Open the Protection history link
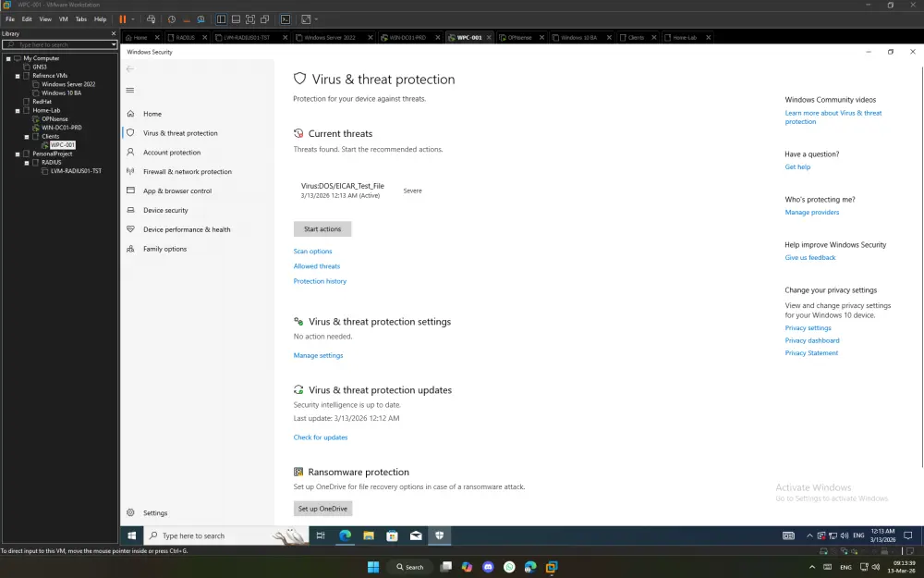 point(320,281)
